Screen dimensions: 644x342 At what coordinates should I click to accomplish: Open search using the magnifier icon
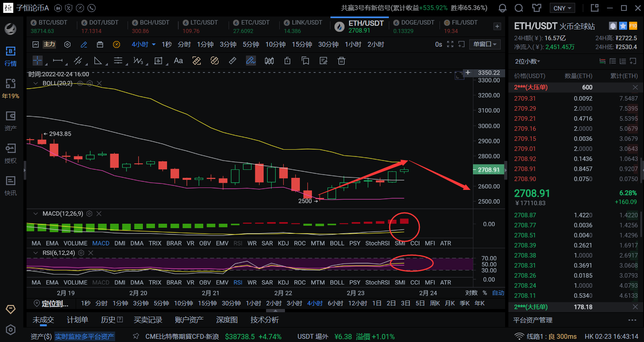point(519,8)
